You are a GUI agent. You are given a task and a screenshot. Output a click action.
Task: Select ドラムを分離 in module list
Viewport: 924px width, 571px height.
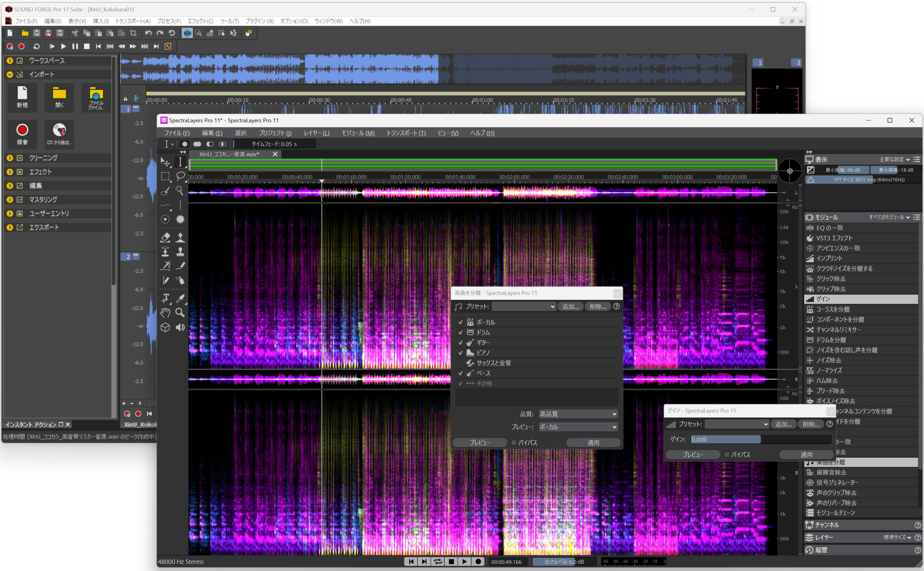click(862, 340)
